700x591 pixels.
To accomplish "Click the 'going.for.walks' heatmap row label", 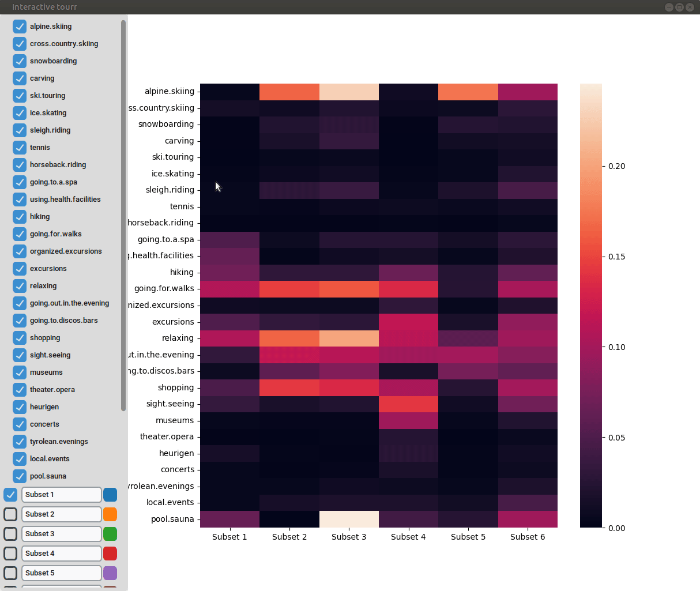I will (164, 288).
